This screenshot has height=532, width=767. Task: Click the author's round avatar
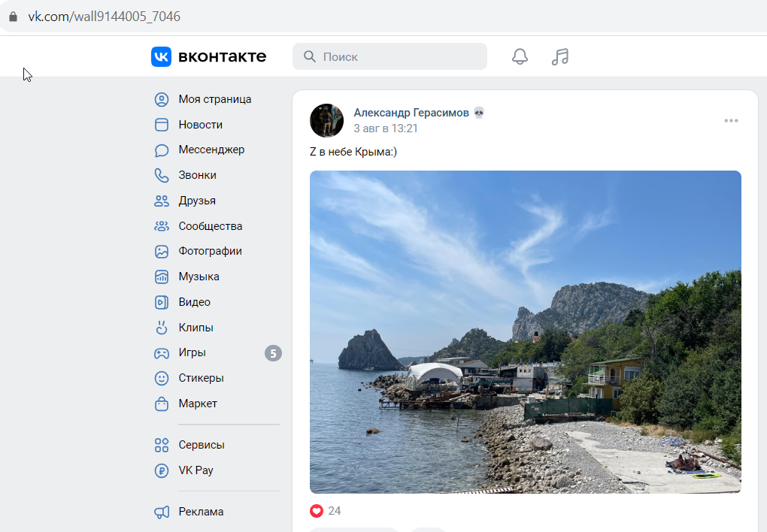327,120
